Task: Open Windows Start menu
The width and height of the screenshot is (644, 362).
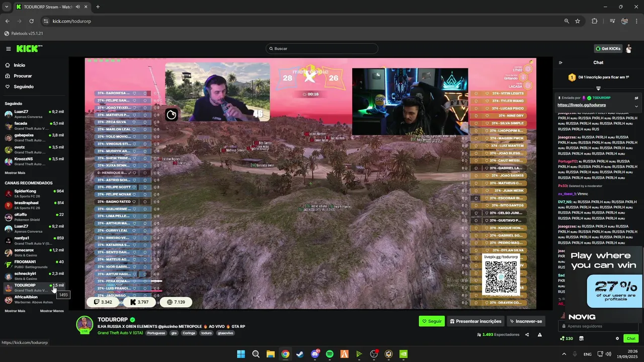Action: (x=241, y=354)
